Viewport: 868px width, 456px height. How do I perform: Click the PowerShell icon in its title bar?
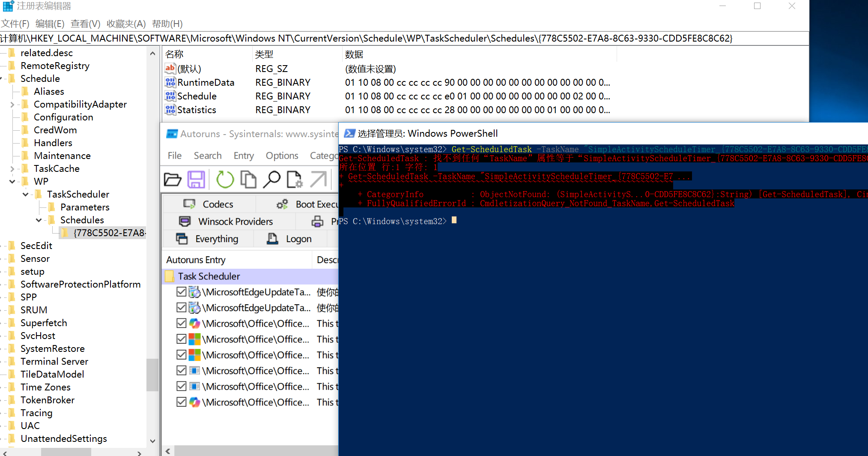click(x=349, y=133)
